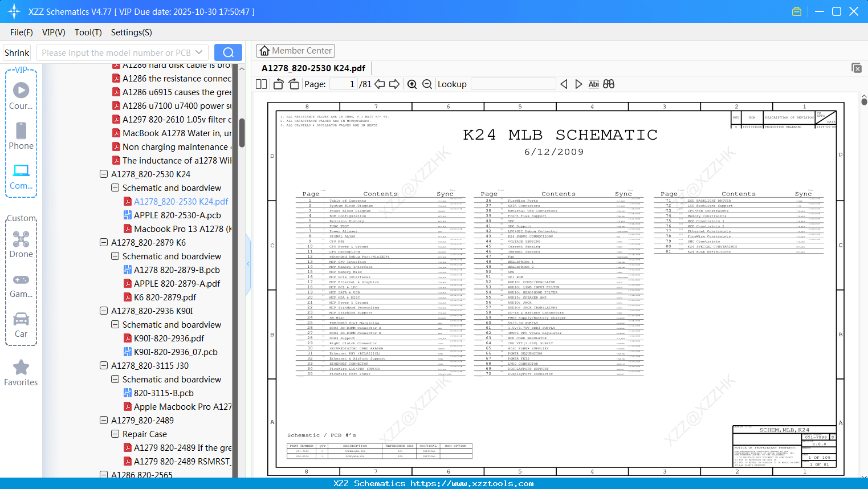This screenshot has width=868, height=489.
Task: Click the Lookup text field
Action: 514,84
